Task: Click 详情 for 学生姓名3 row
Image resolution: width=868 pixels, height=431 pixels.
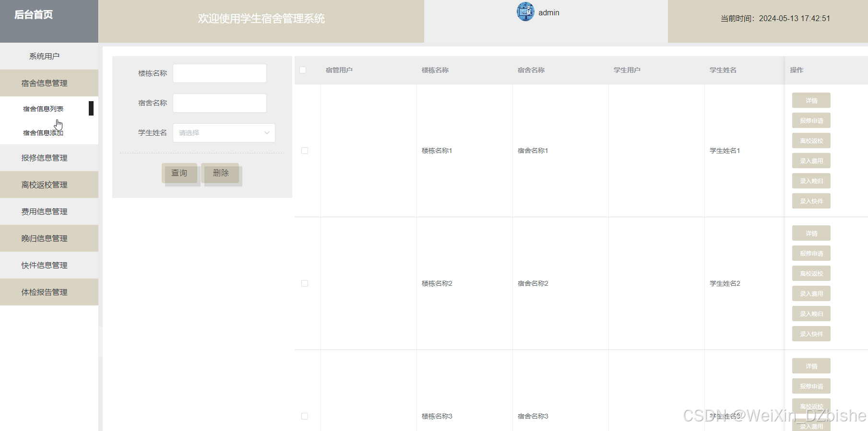Action: [811, 366]
